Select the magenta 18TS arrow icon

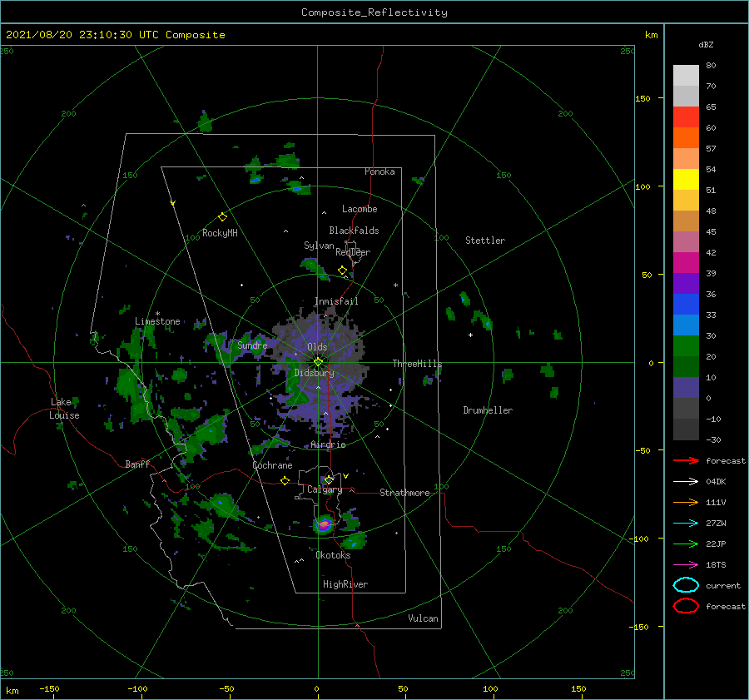(686, 565)
